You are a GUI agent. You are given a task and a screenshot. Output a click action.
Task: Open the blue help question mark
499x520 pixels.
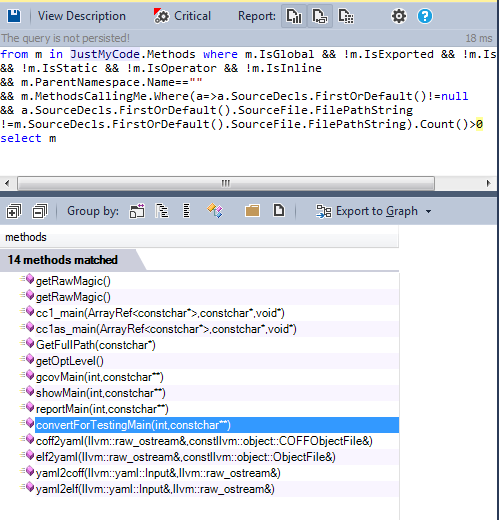[x=425, y=16]
